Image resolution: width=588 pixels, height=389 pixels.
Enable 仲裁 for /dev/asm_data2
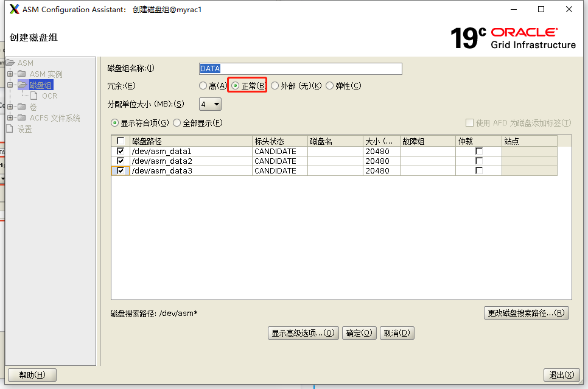[x=479, y=161]
